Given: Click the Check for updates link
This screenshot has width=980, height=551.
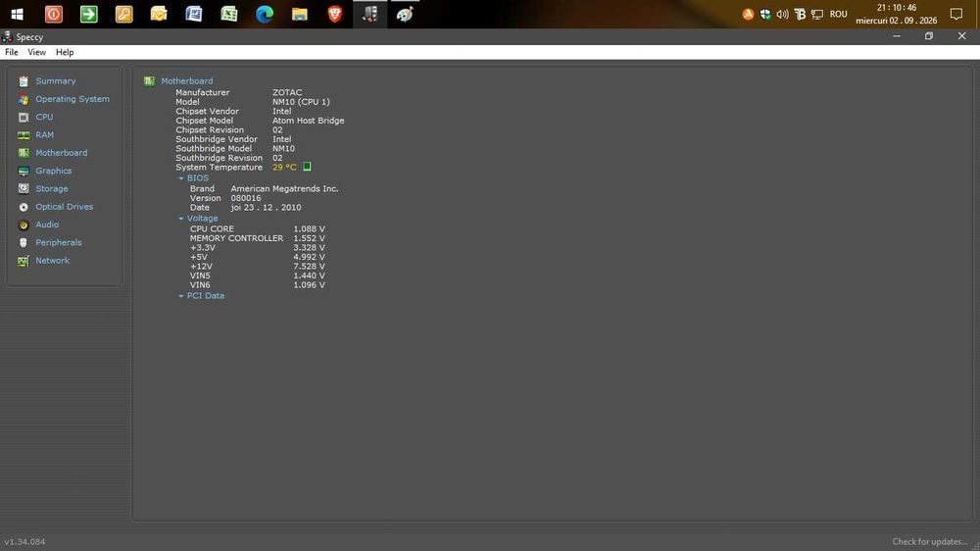Looking at the screenshot, I should pyautogui.click(x=929, y=541).
